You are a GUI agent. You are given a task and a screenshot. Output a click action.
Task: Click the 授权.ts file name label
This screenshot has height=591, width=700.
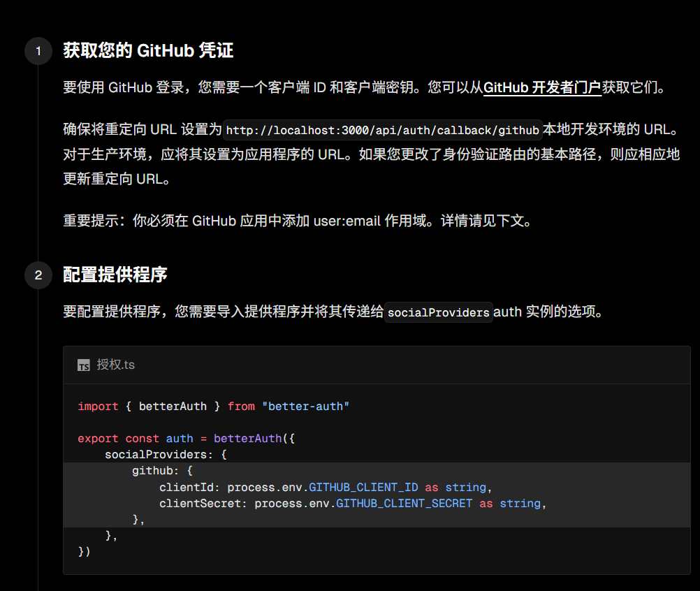[x=116, y=365]
